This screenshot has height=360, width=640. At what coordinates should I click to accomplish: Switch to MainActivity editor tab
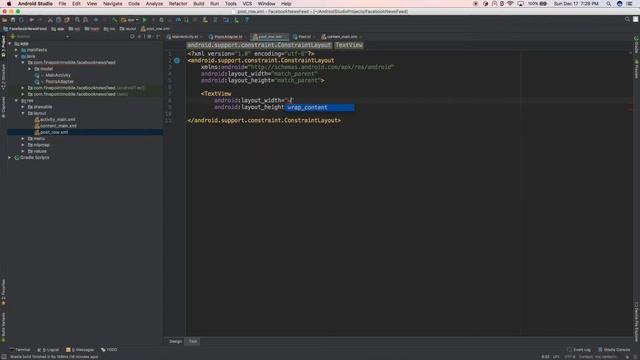(185, 37)
